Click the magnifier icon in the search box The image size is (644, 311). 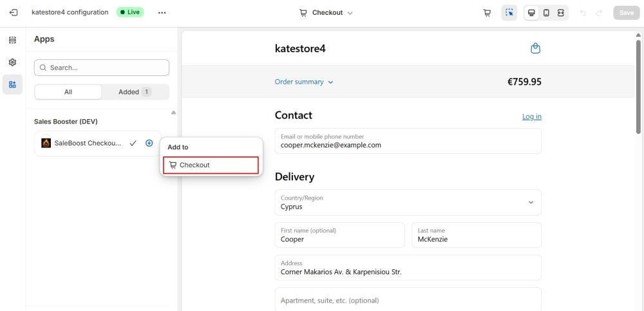(43, 68)
